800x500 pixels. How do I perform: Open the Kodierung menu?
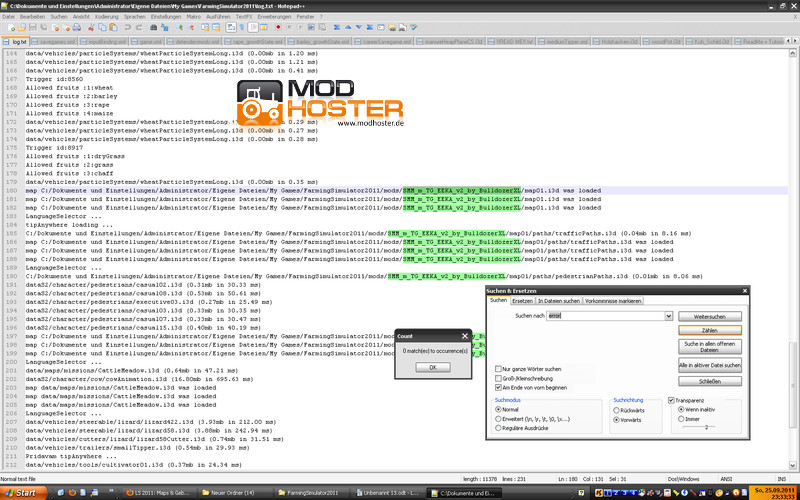pos(107,17)
